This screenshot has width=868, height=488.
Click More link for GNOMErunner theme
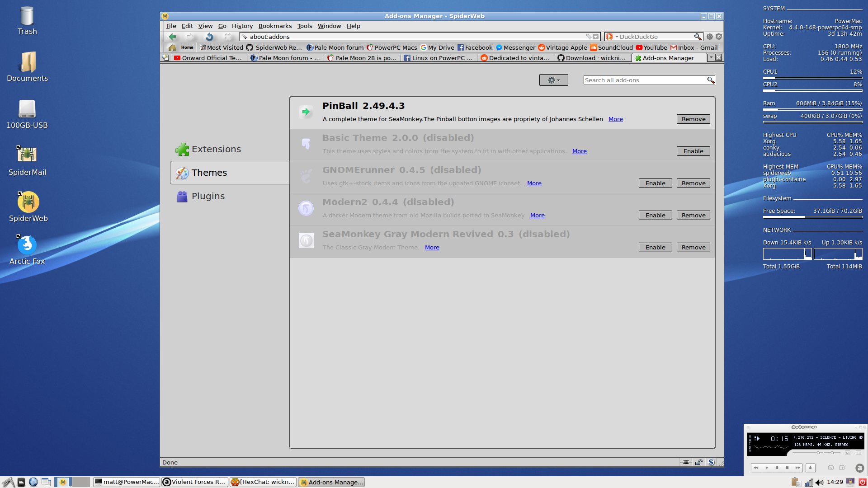click(x=534, y=183)
